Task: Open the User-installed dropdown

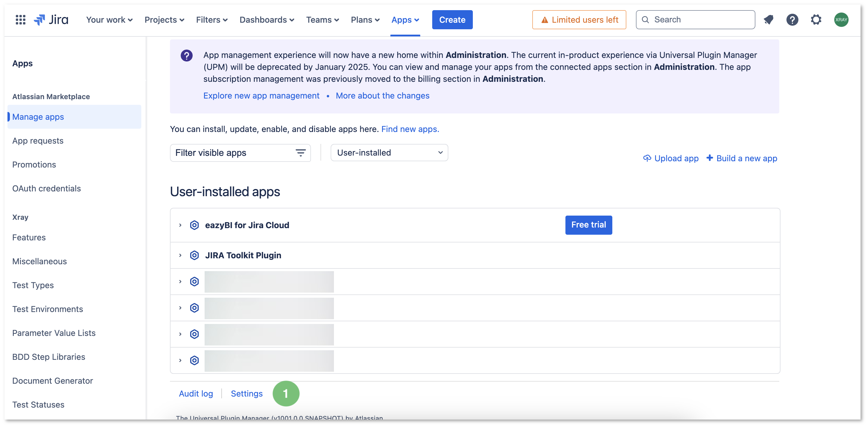Action: [389, 153]
